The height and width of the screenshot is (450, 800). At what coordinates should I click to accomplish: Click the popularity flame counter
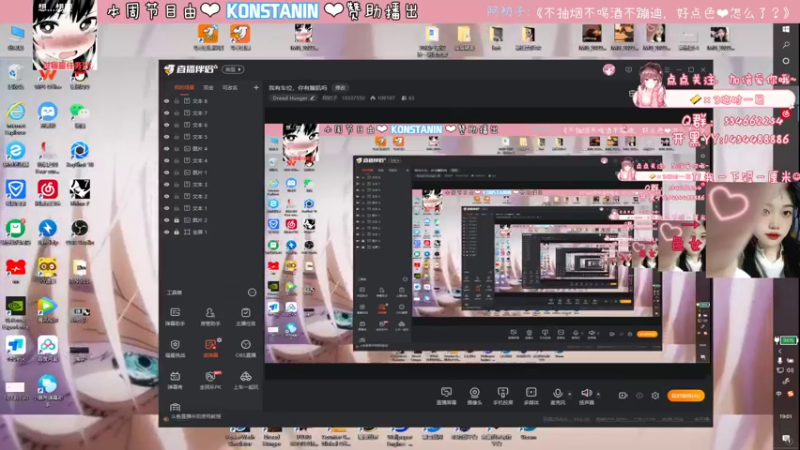tap(383, 98)
